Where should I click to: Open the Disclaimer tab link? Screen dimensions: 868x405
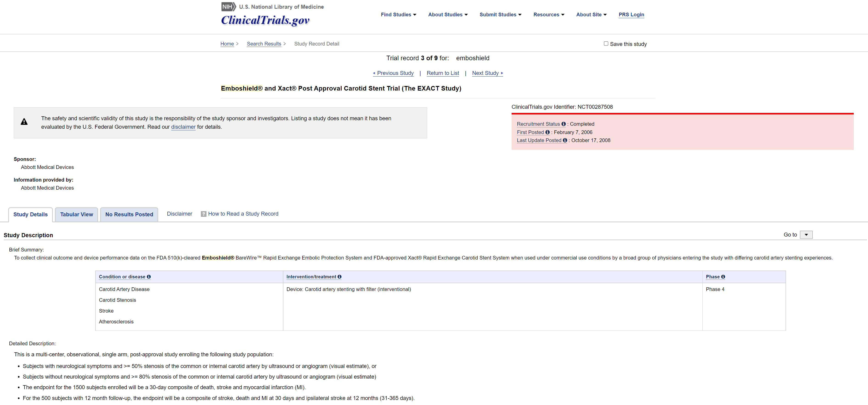coord(180,214)
